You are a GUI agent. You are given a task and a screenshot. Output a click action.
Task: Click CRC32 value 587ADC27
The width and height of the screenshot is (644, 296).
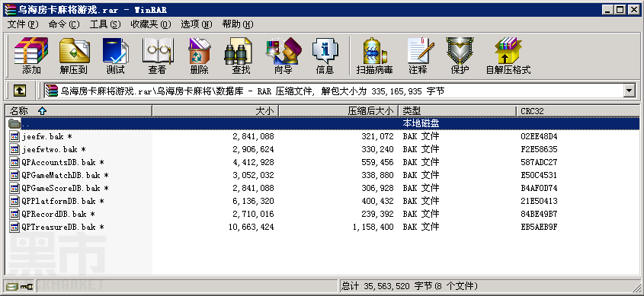pos(539,162)
